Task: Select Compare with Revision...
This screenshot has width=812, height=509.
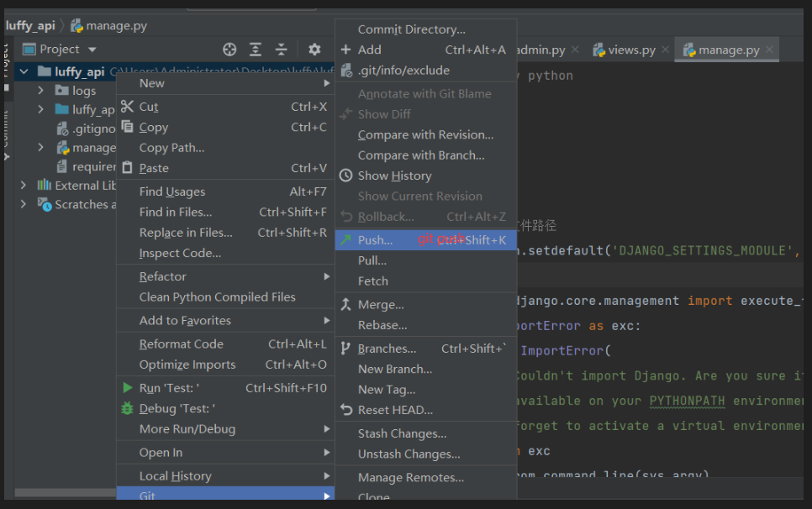Action: click(426, 134)
